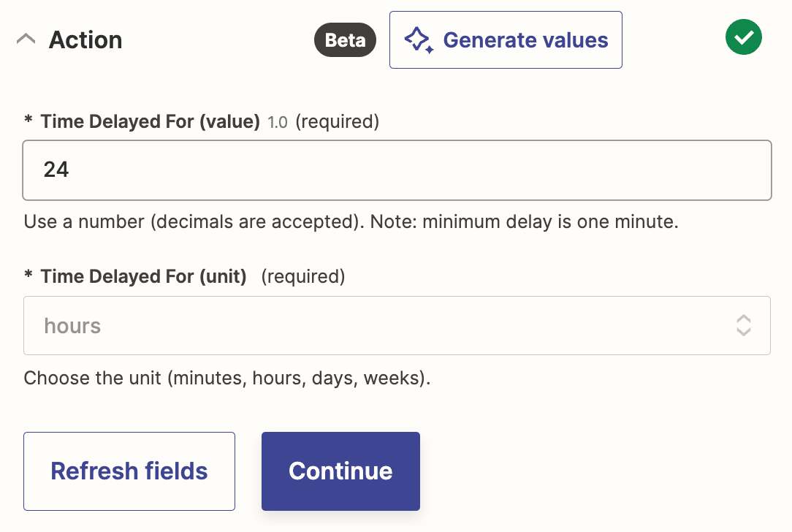Screen dimensions: 792x532
Task: Click the (required) text beside unit label
Action: click(x=302, y=277)
